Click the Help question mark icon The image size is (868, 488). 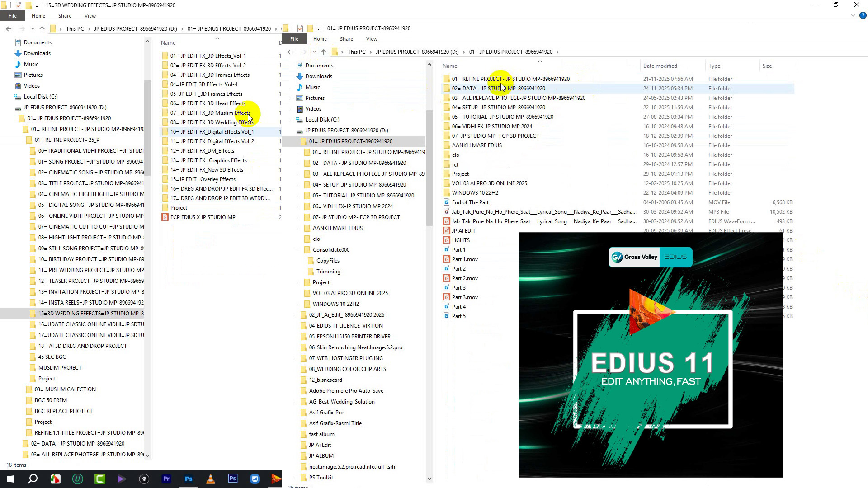coord(863,15)
